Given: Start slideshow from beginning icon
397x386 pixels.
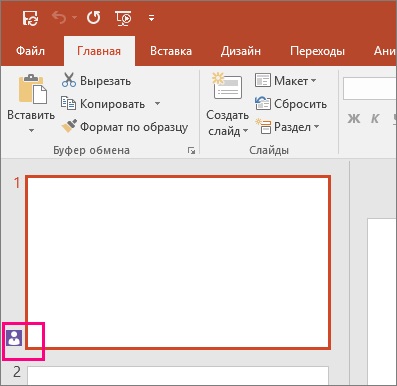Looking at the screenshot, I should click(x=123, y=18).
